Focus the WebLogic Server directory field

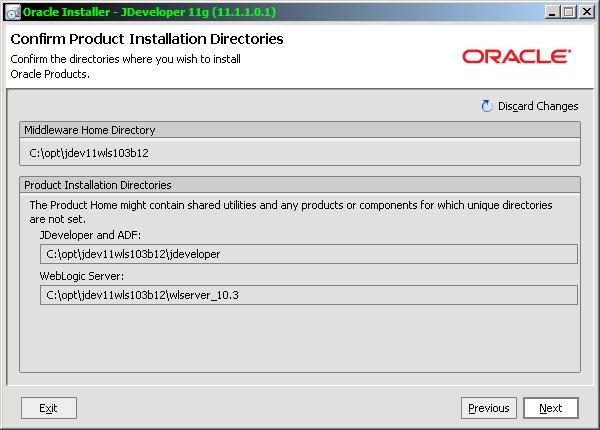click(x=308, y=295)
